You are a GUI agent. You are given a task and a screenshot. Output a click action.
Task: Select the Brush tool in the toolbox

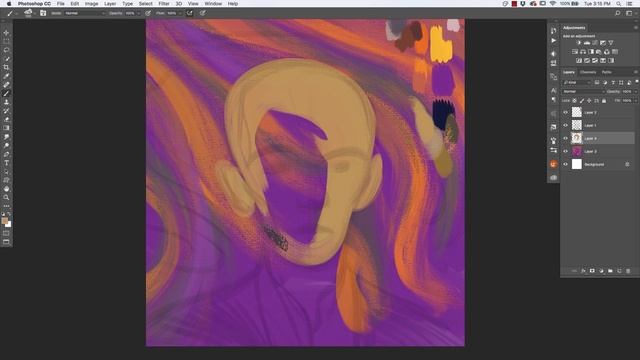tap(6, 93)
